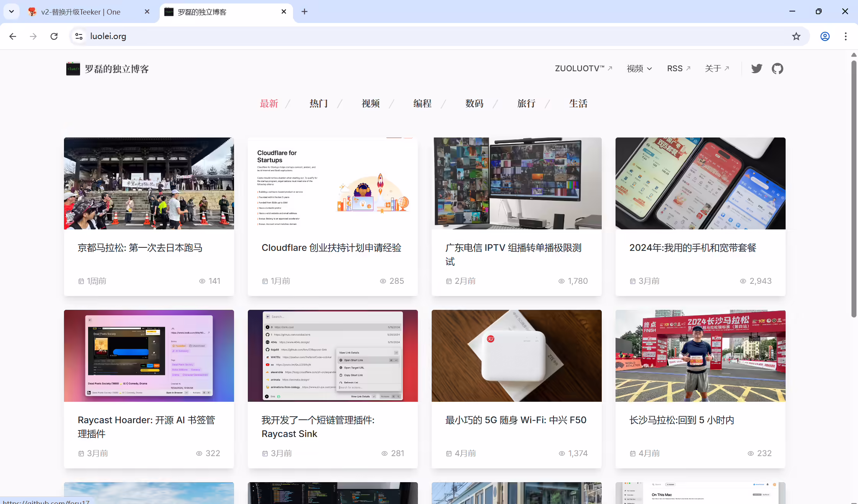Bookmark this page with the star icon

796,36
